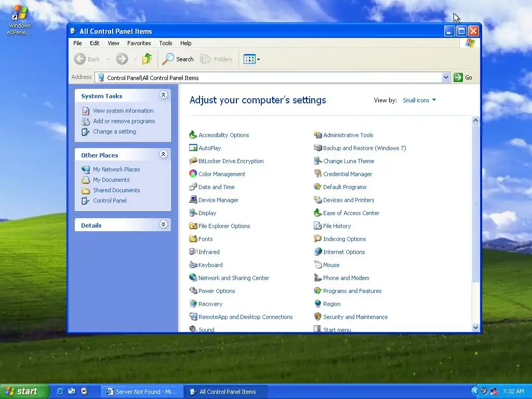Click Change a setting link

click(114, 131)
